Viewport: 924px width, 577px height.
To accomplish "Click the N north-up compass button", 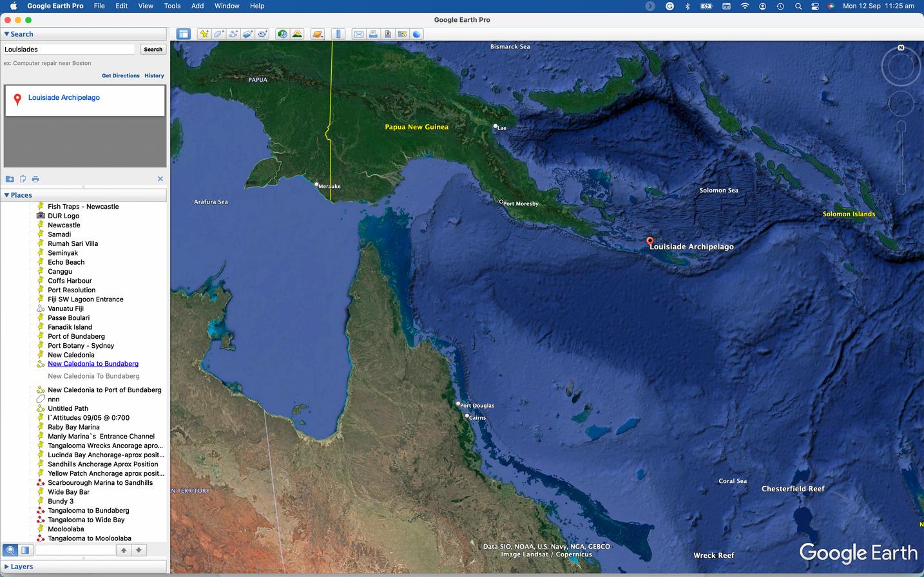I will point(901,48).
